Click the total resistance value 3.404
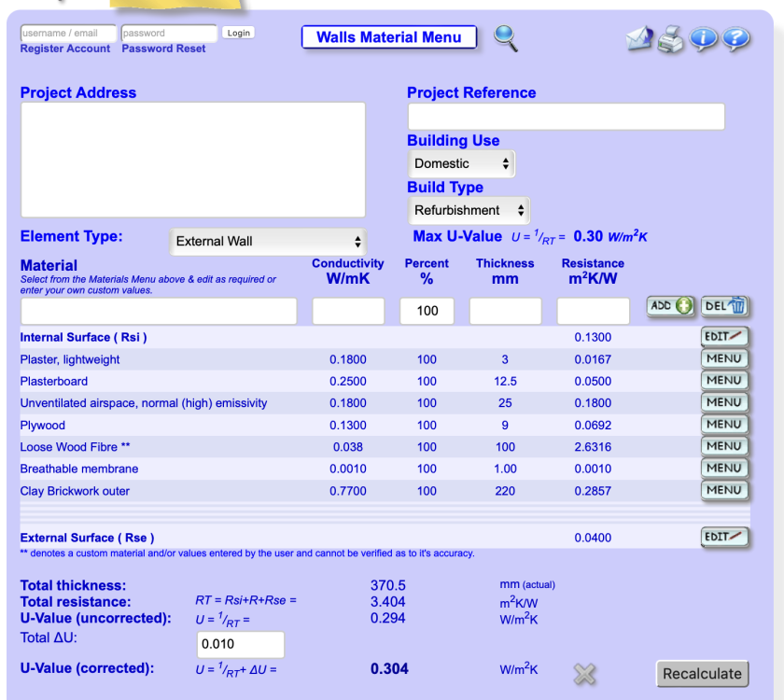Viewport: 784px width, 700px height. [x=388, y=601]
